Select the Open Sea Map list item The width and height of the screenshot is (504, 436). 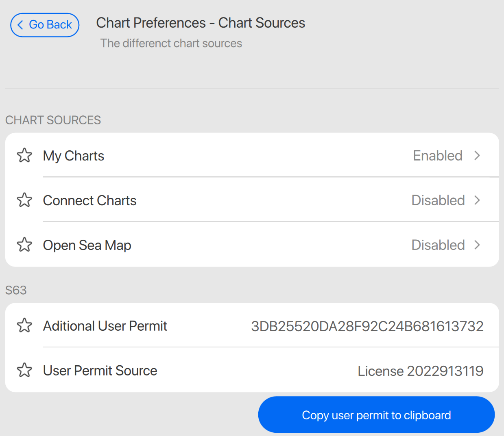pos(87,245)
